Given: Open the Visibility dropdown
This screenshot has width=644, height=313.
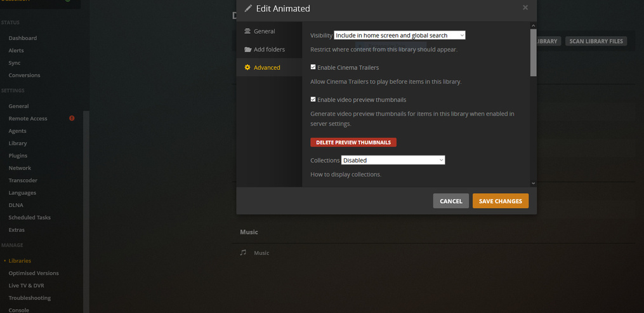Looking at the screenshot, I should click(x=400, y=36).
